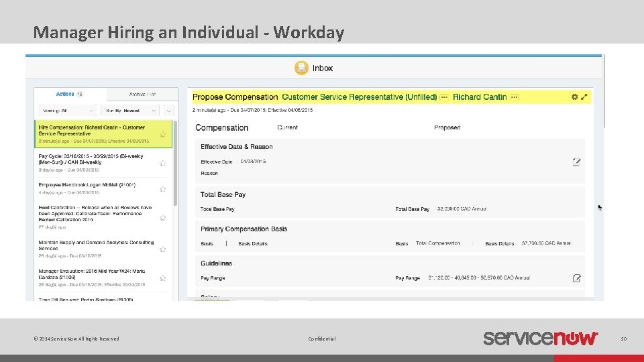Image resolution: width=644 pixels, height=362 pixels.
Task: Open the Viewing: All dropdown
Action: click(67, 111)
